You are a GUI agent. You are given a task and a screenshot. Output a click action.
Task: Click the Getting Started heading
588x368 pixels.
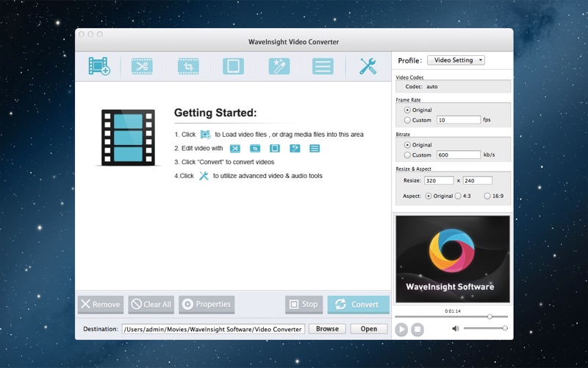pos(215,113)
